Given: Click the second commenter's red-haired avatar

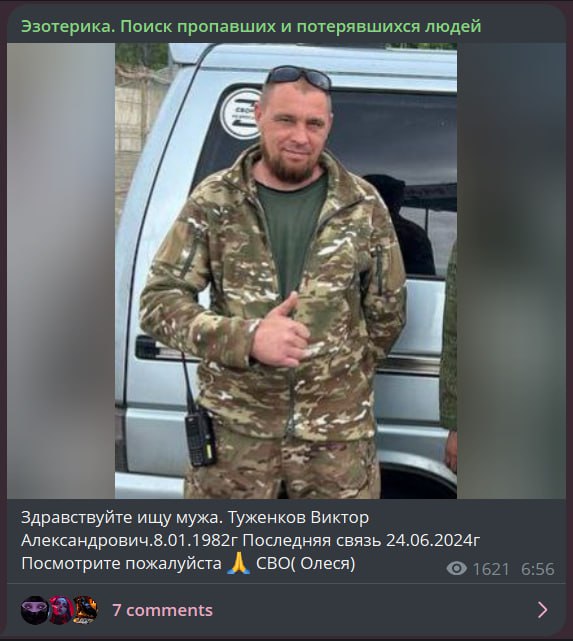Looking at the screenshot, I should click(60, 610).
